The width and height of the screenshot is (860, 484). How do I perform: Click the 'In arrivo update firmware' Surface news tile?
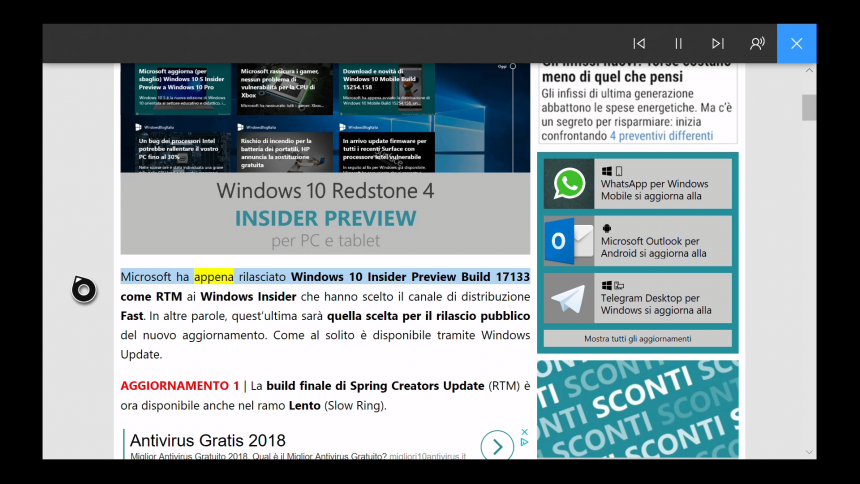(387, 147)
